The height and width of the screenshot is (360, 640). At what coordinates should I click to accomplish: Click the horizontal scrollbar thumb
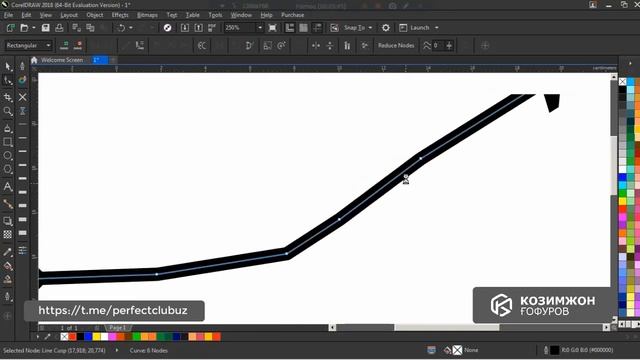[x=447, y=327]
